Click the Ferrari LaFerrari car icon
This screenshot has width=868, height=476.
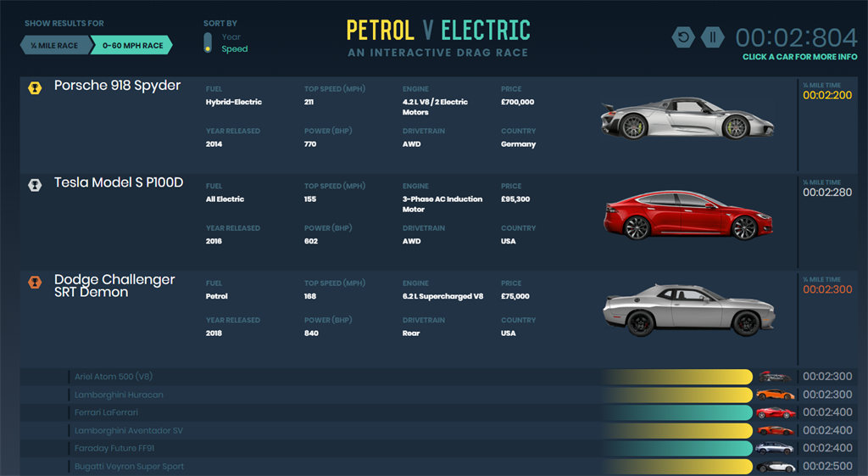(776, 412)
